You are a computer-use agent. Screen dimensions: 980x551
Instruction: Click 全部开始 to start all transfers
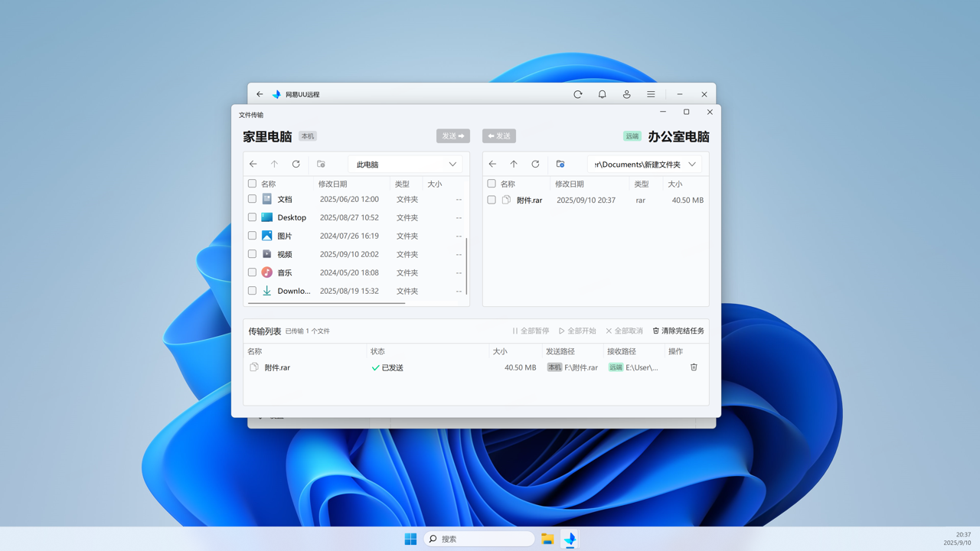click(580, 330)
